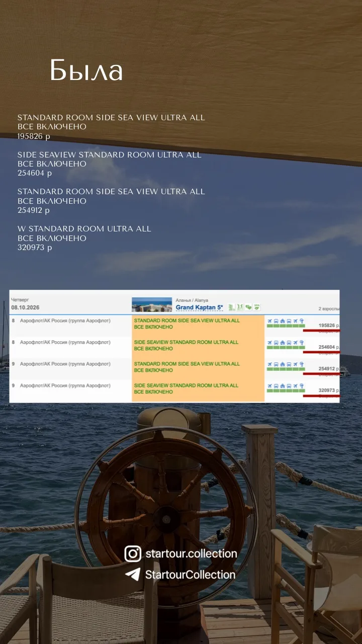Click the 254912 р line in the caption list

[x=34, y=210]
